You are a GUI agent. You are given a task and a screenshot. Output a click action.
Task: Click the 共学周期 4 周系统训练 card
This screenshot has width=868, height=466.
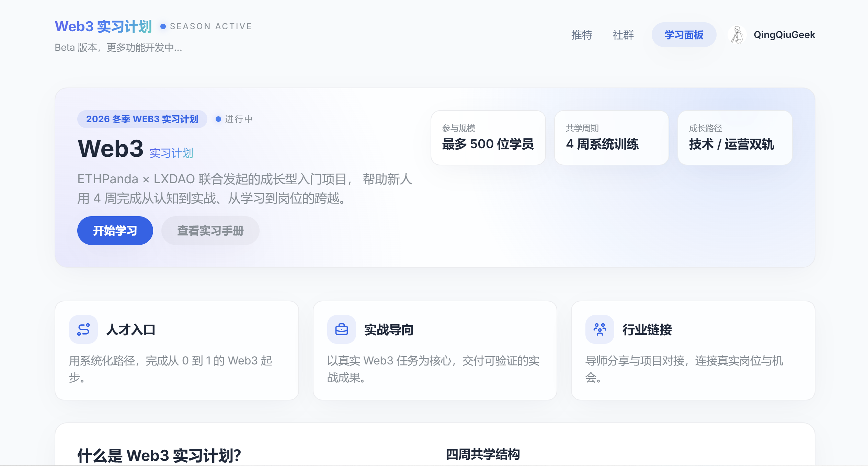pyautogui.click(x=611, y=138)
